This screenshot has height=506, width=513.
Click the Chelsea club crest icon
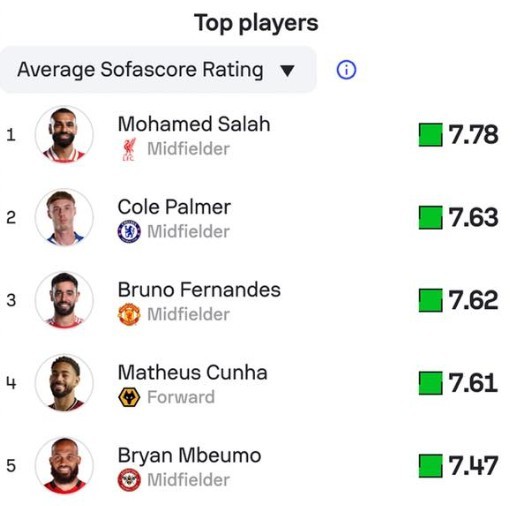point(129,231)
